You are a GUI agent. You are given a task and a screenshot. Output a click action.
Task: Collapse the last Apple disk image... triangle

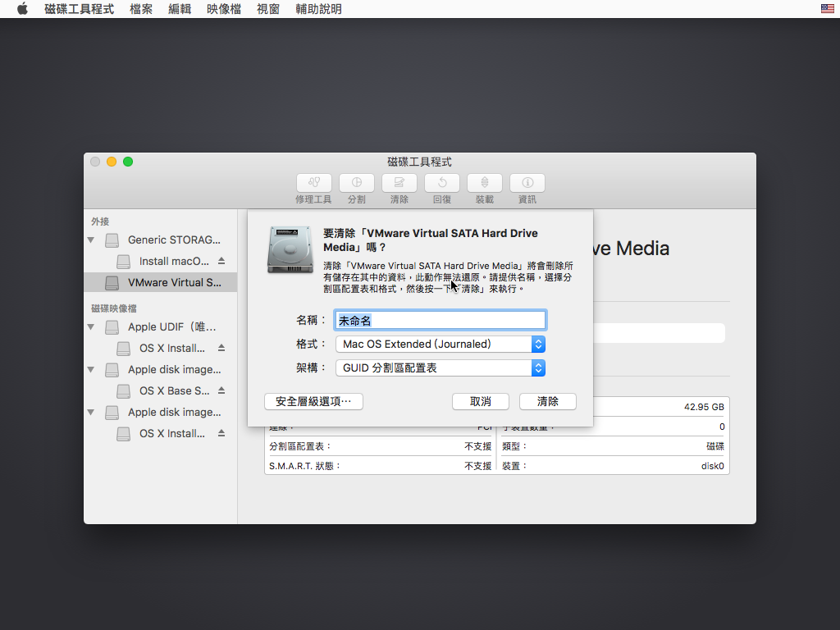(91, 413)
